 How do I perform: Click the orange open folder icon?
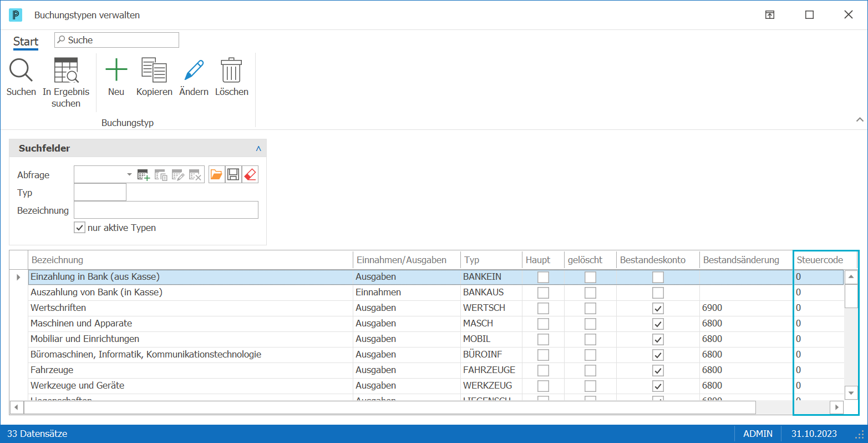216,175
